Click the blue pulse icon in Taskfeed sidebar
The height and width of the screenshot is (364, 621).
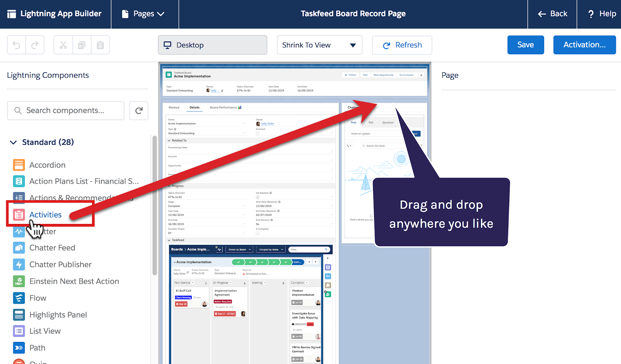[x=328, y=276]
